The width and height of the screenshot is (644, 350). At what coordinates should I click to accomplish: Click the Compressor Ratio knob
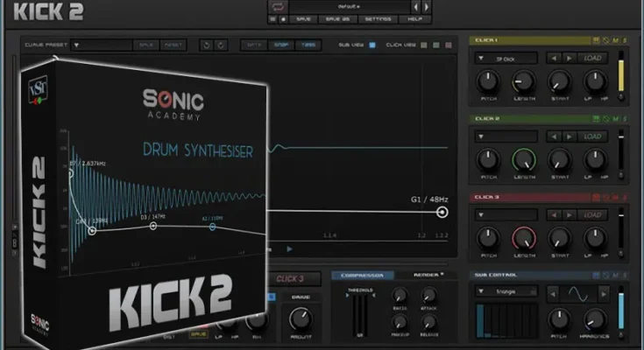400,296
